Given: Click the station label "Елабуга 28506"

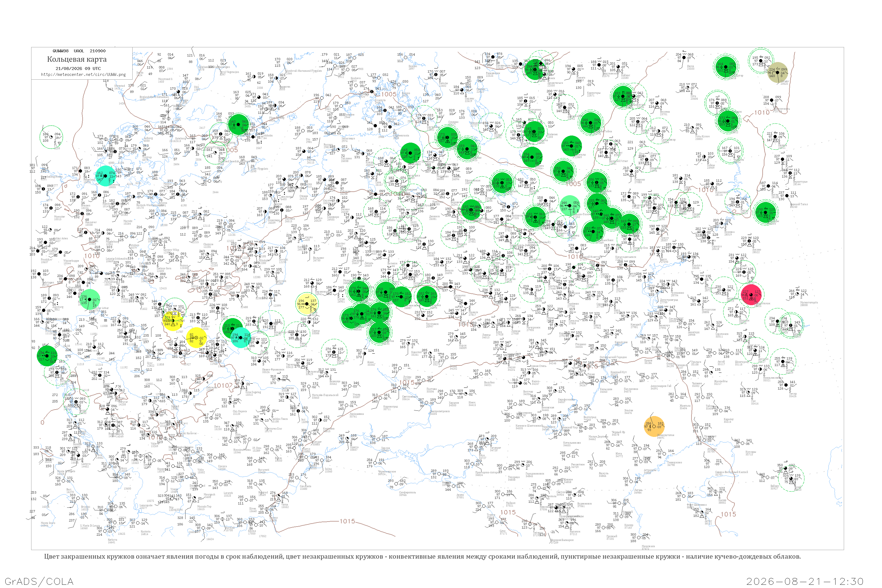Looking at the screenshot, I should coord(697,267).
